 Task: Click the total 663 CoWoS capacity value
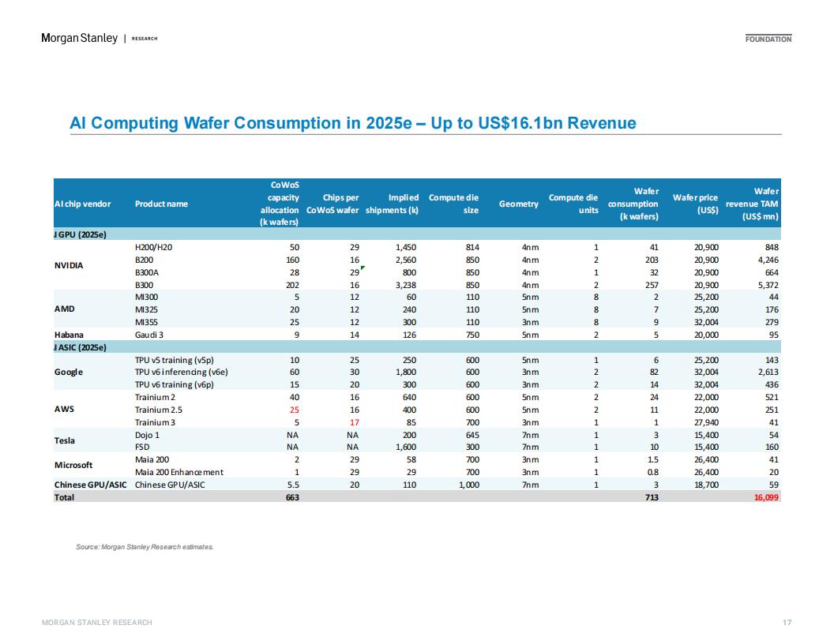tap(292, 497)
